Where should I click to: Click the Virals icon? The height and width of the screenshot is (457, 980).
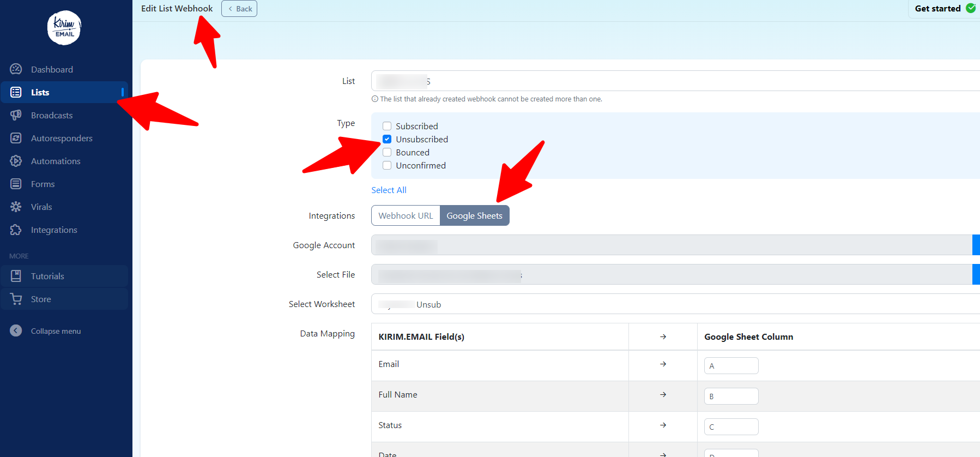point(16,207)
